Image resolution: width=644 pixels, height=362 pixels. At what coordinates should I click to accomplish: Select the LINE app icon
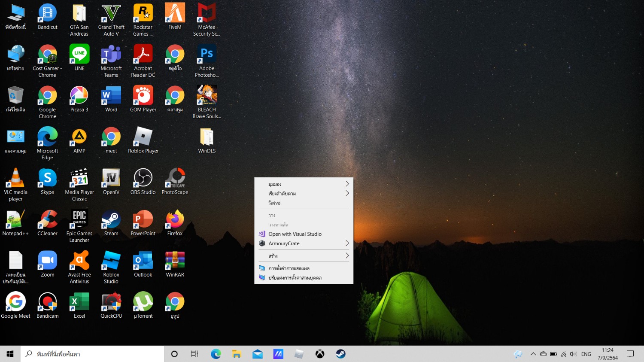point(79,58)
